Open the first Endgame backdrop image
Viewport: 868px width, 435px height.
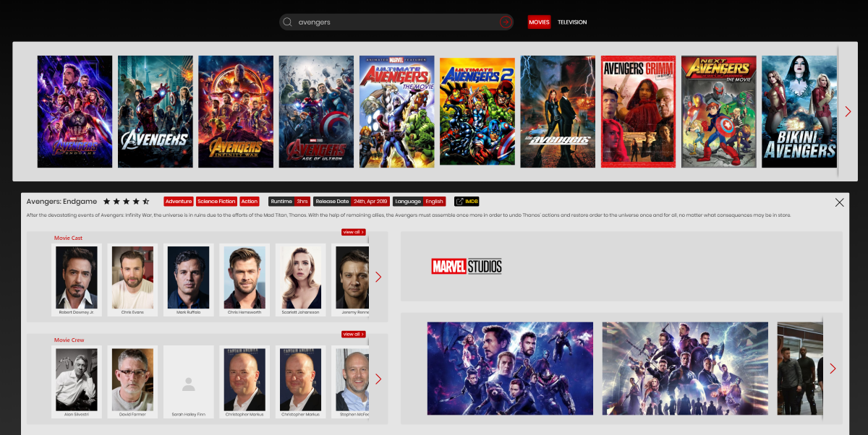coord(511,369)
